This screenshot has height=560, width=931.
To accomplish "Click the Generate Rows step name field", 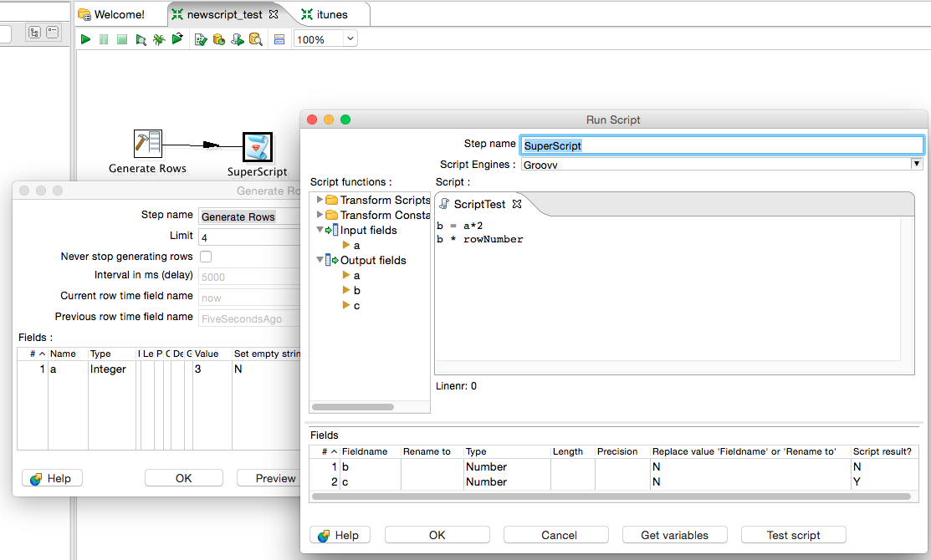I will click(x=249, y=216).
